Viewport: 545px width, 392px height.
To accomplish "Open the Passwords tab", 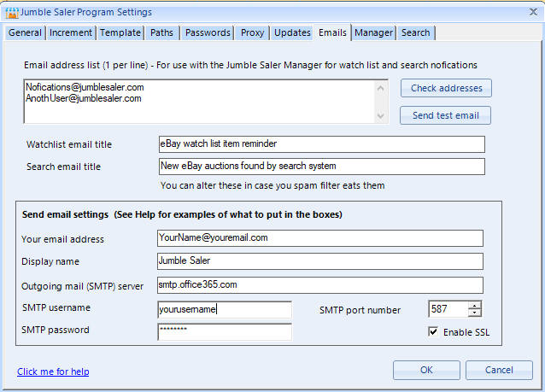I will [208, 32].
